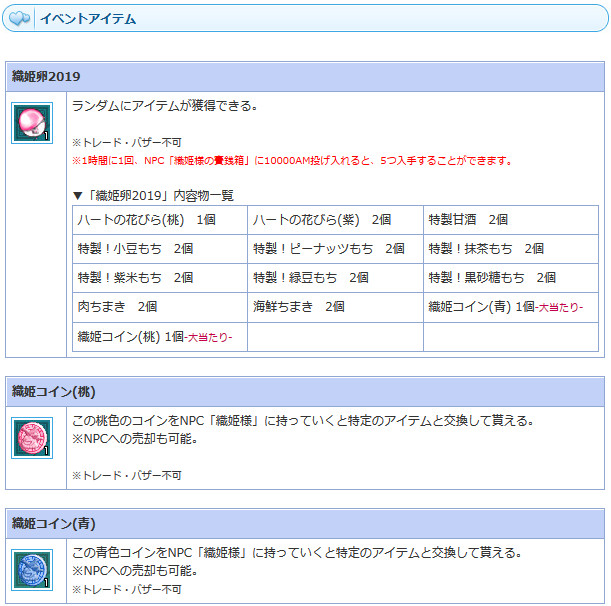This screenshot has width=611, height=606.
Task: Select the 肉ちまき 2個 cell
Action: (160, 307)
